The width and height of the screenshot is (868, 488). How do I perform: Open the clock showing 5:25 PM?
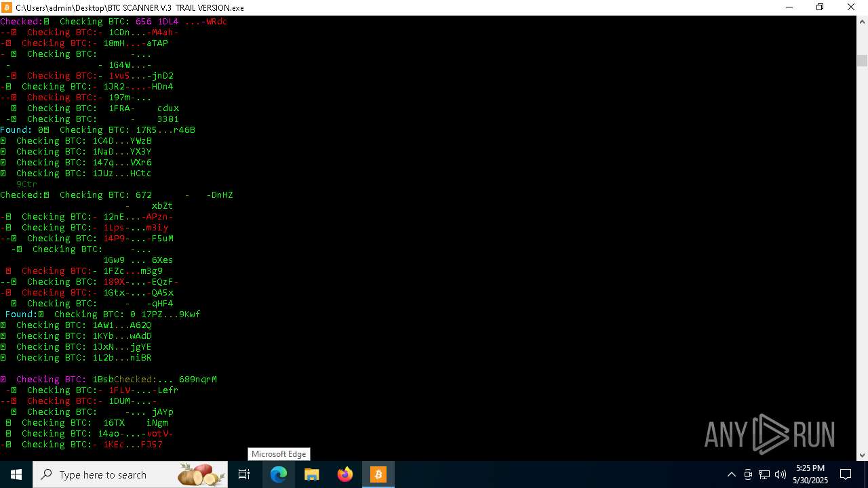click(x=810, y=474)
